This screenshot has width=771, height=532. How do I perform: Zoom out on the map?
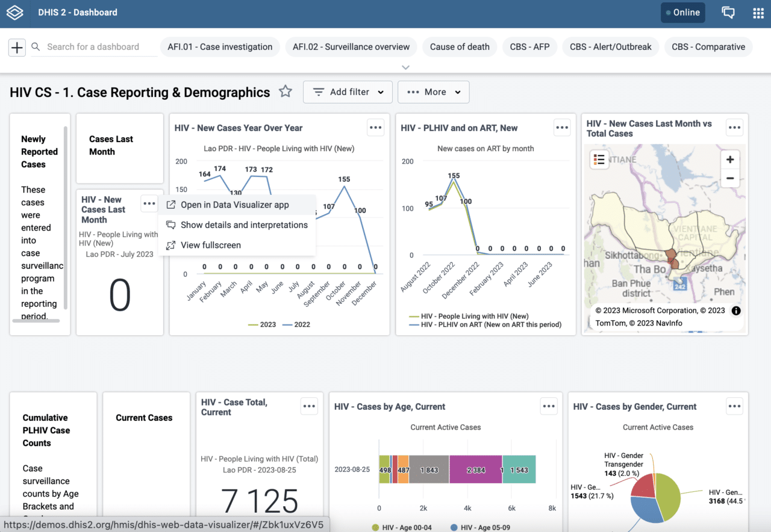[730, 178]
